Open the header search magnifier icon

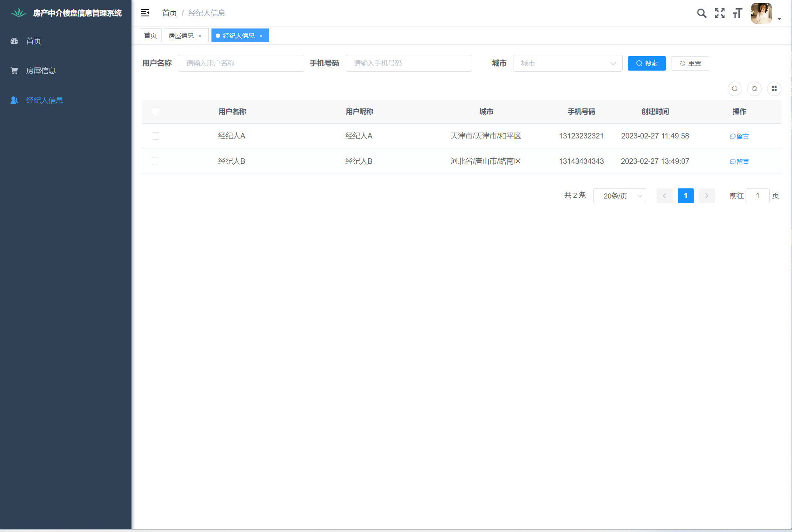701,13
